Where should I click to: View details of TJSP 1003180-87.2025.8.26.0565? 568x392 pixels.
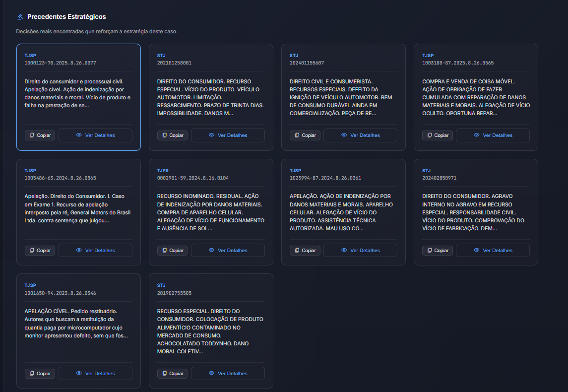(x=493, y=135)
